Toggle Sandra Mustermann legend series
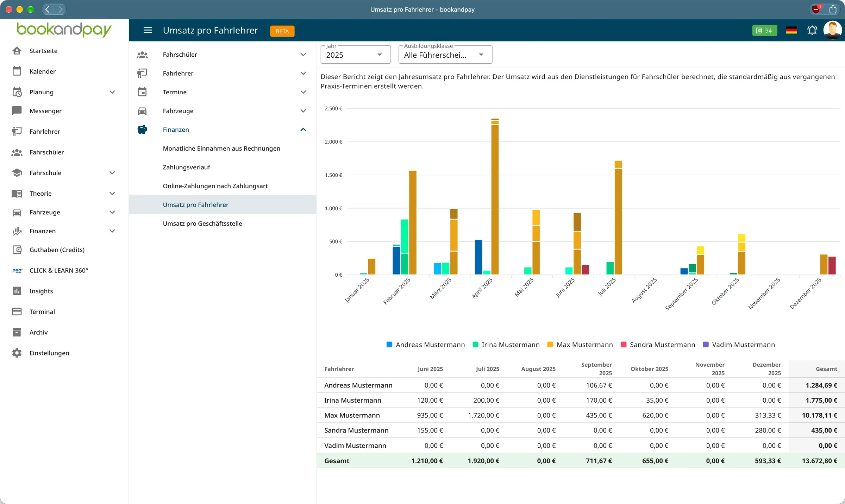845x504 pixels. pyautogui.click(x=658, y=345)
